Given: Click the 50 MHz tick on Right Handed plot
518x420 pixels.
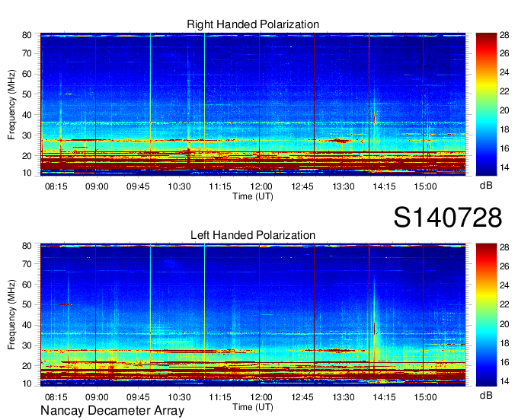Looking at the screenshot, I should click(x=27, y=94).
